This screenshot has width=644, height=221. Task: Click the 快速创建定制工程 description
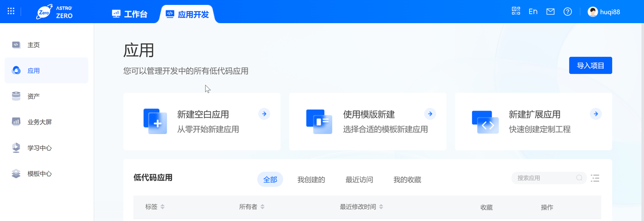point(539,129)
